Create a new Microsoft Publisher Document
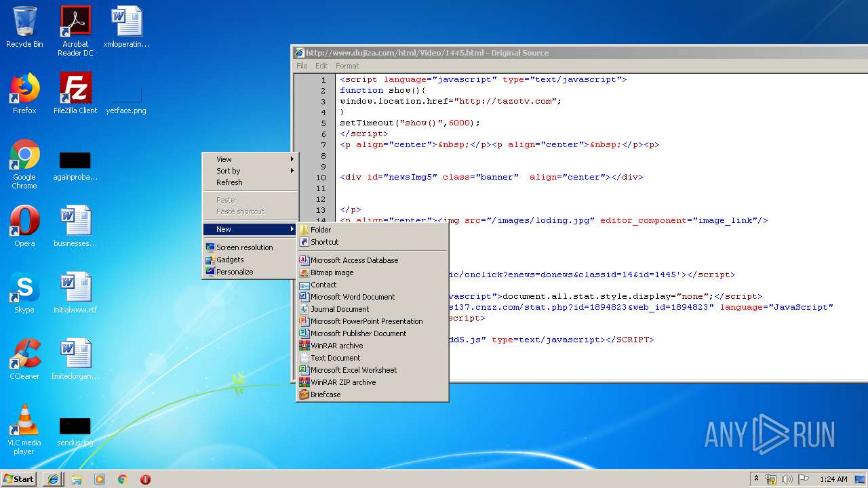 coord(372,333)
